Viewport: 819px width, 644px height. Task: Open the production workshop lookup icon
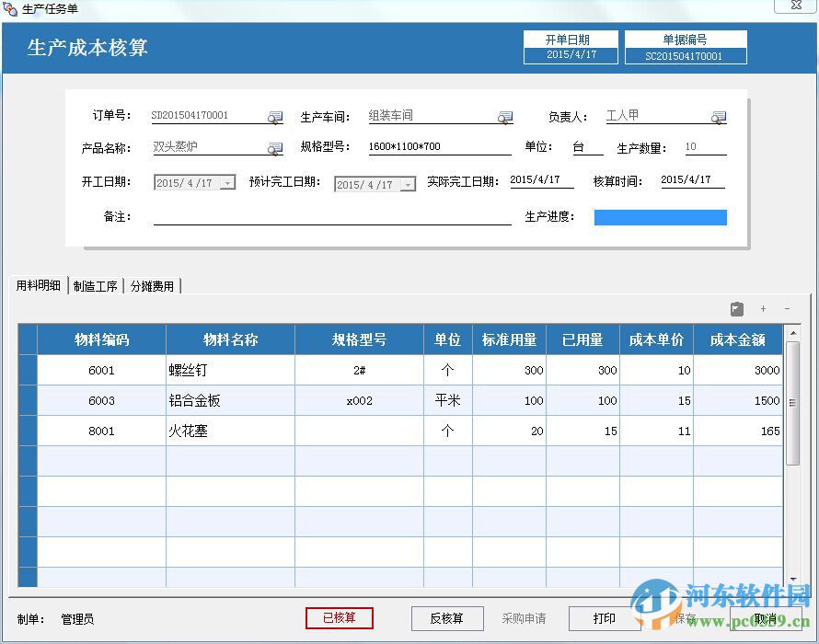[x=505, y=116]
